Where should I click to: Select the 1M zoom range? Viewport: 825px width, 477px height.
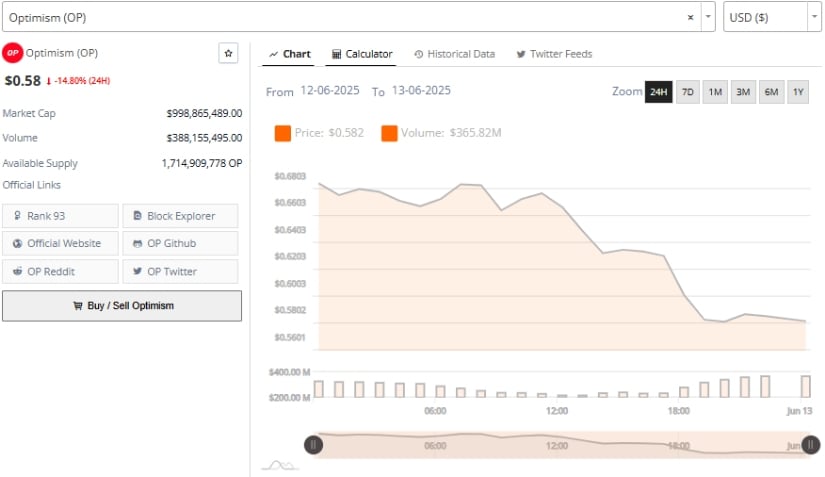(x=715, y=92)
